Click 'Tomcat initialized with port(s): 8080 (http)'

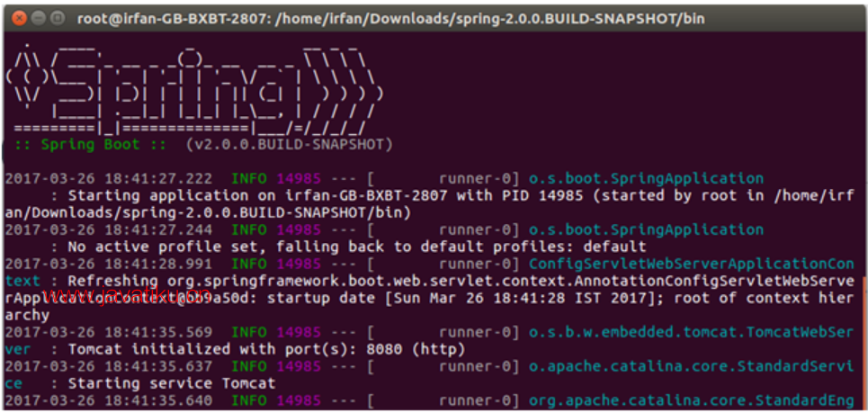[267, 350]
